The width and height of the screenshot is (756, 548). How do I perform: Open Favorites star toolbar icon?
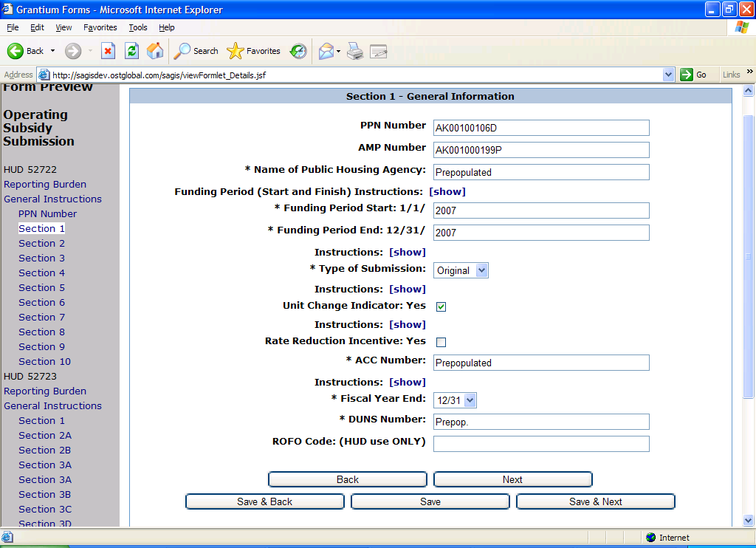click(236, 51)
